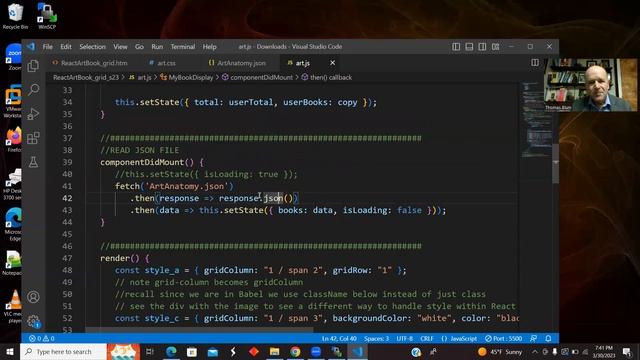Open errors and warnings in status bar

coord(42,338)
